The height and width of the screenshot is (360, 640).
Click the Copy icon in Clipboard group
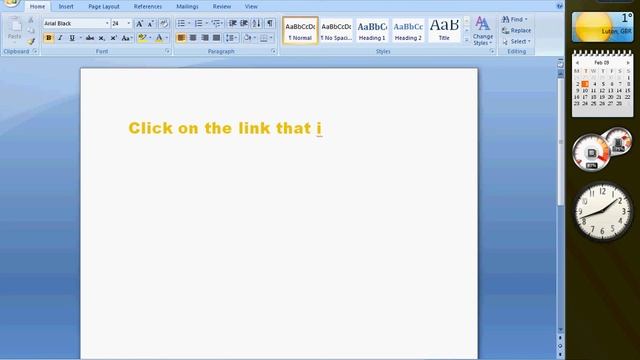click(31, 30)
